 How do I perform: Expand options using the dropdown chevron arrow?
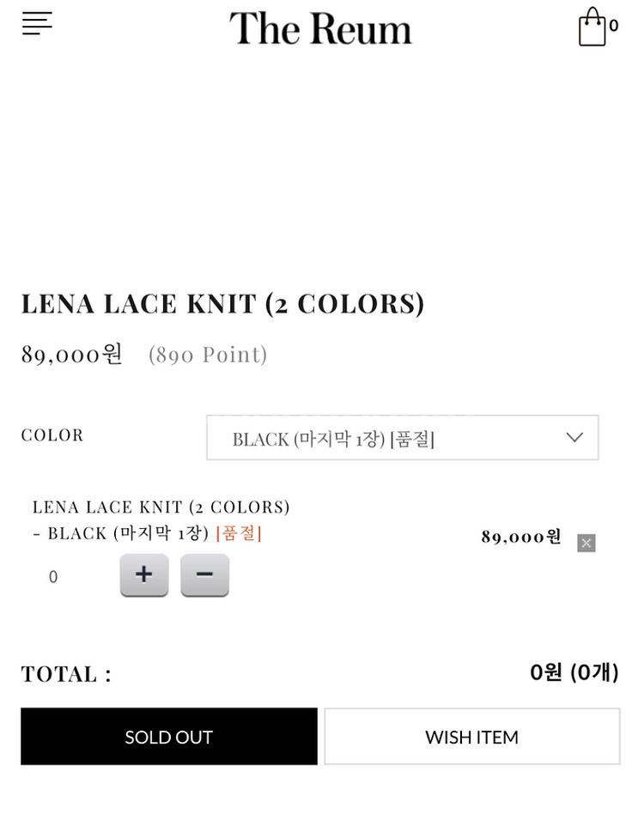click(574, 437)
